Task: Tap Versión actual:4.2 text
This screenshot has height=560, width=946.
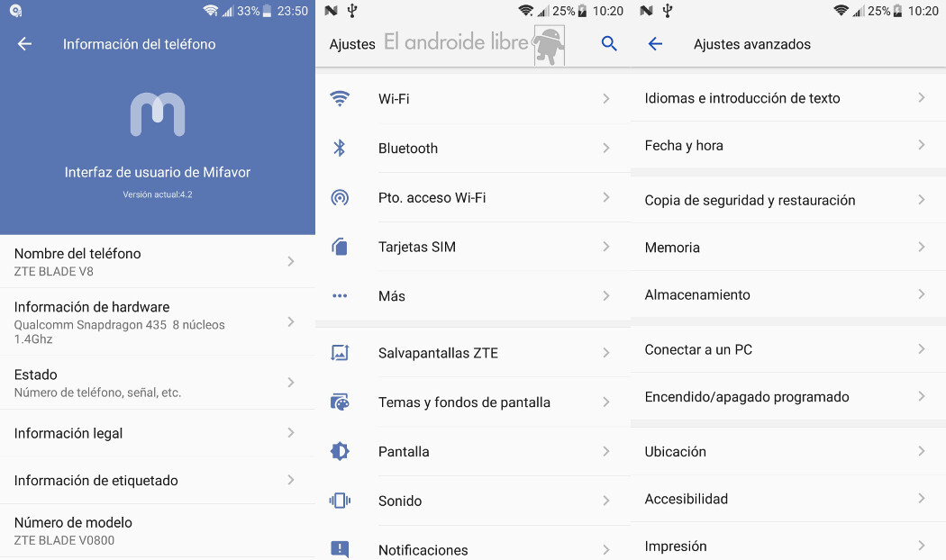Action: [158, 194]
